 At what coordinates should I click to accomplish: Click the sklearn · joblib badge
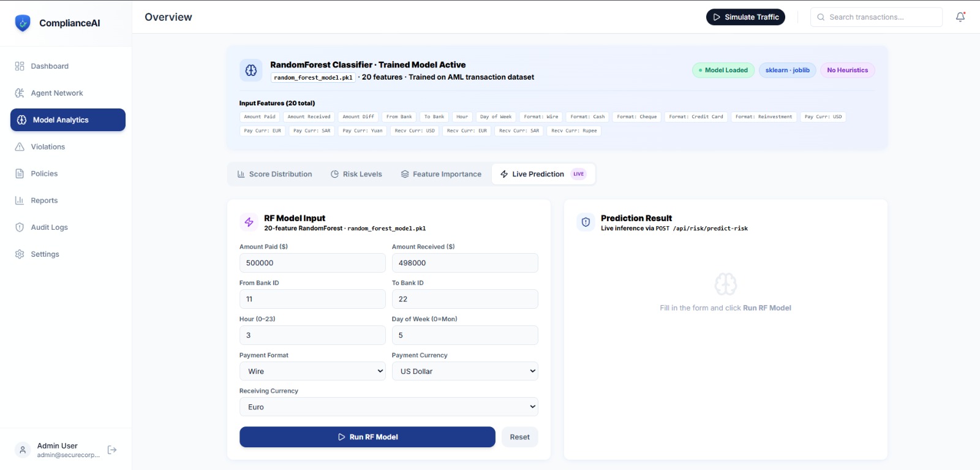788,70
